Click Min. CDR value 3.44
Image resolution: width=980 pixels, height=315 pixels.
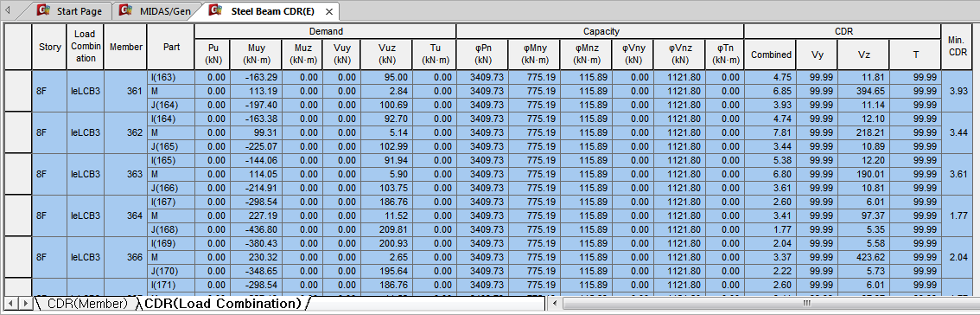point(957,132)
